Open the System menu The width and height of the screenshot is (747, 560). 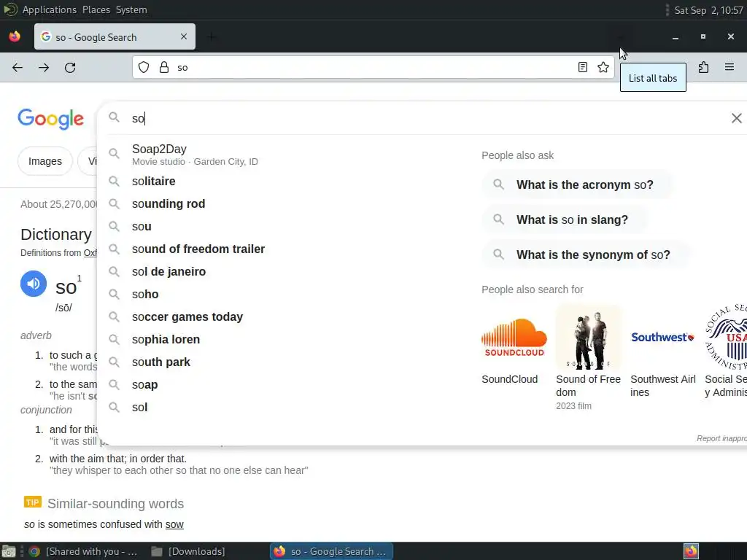(131, 9)
